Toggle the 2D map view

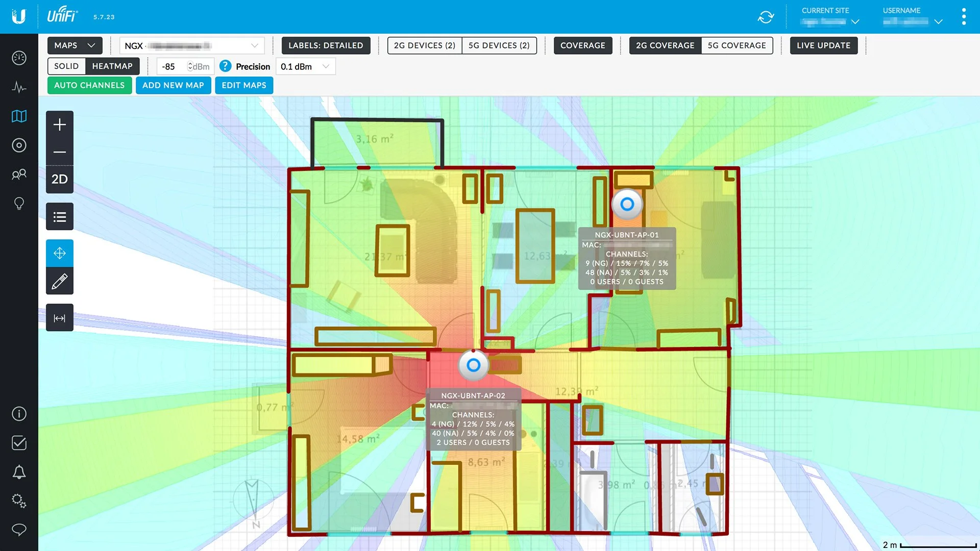59,179
